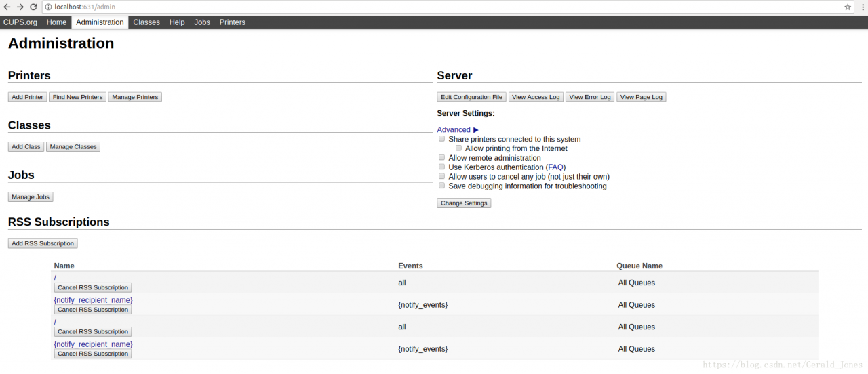This screenshot has height=374, width=868.
Task: Cancel RSS Subscription in last row
Action: point(93,354)
